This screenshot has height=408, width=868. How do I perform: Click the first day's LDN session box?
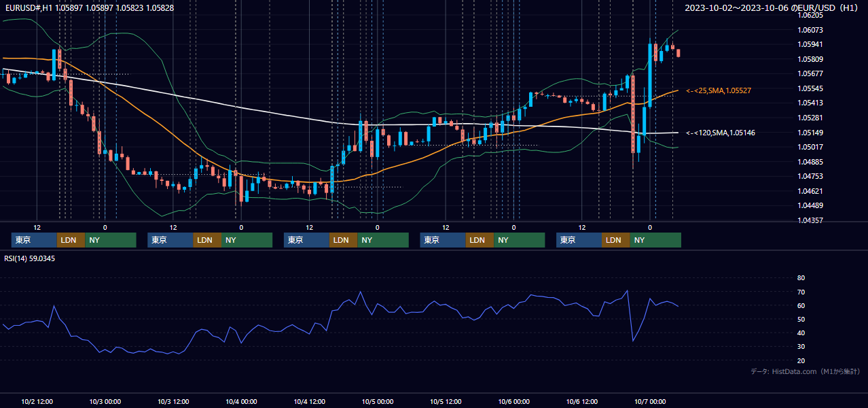tap(71, 240)
